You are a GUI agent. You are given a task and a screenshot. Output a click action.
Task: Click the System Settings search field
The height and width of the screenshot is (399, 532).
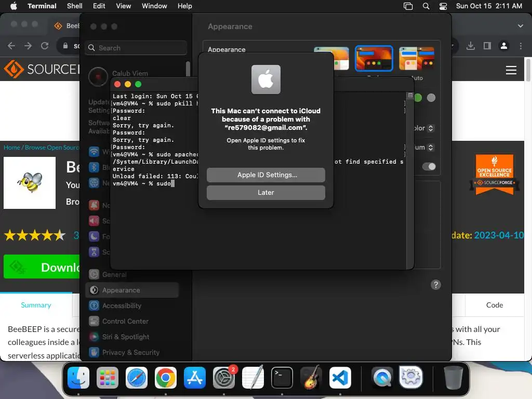[x=136, y=48]
